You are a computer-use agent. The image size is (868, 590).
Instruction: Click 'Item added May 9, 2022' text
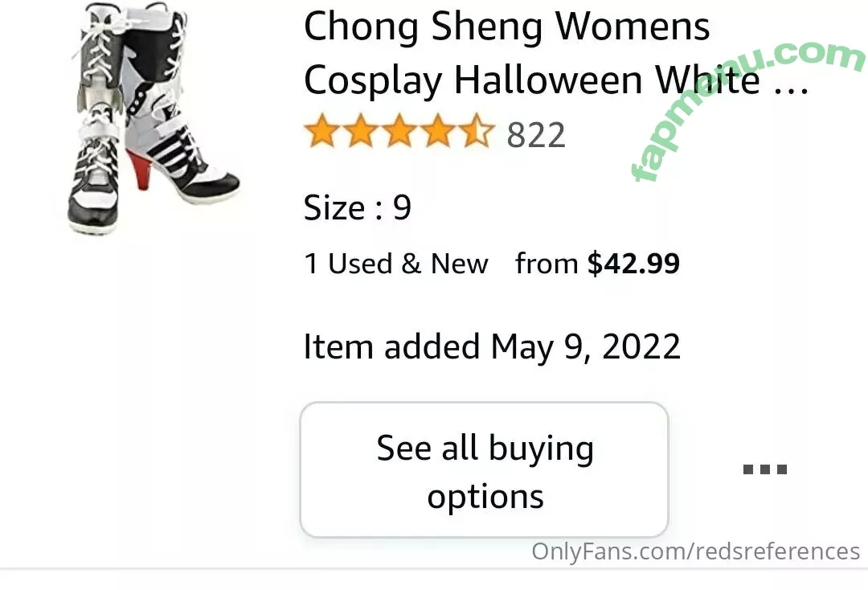pos(492,347)
